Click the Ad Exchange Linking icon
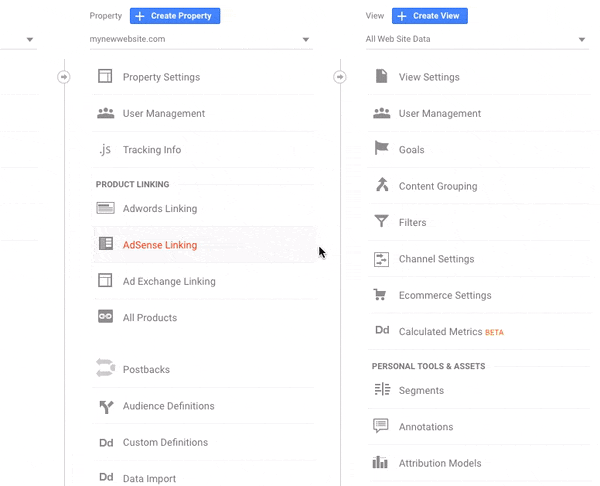The height and width of the screenshot is (486, 600). coord(105,280)
